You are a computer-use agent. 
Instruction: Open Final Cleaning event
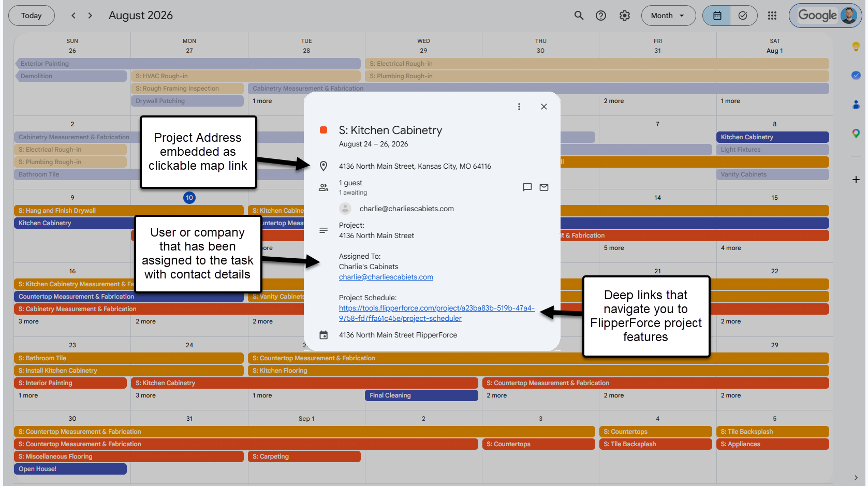tap(422, 395)
